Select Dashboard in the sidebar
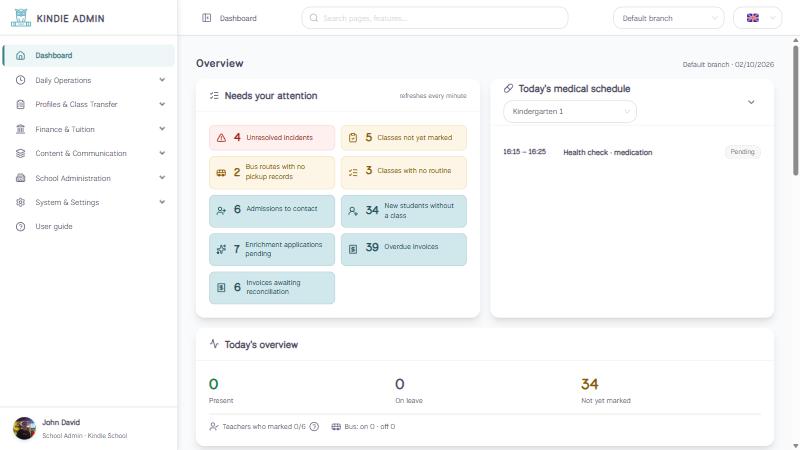 [x=89, y=56]
